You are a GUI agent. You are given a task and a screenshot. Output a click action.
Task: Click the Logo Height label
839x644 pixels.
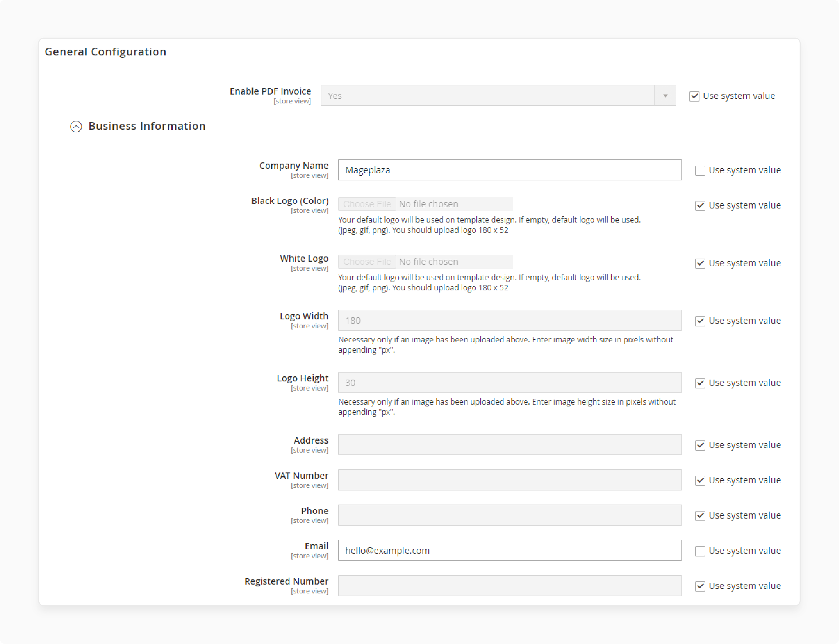click(x=302, y=378)
